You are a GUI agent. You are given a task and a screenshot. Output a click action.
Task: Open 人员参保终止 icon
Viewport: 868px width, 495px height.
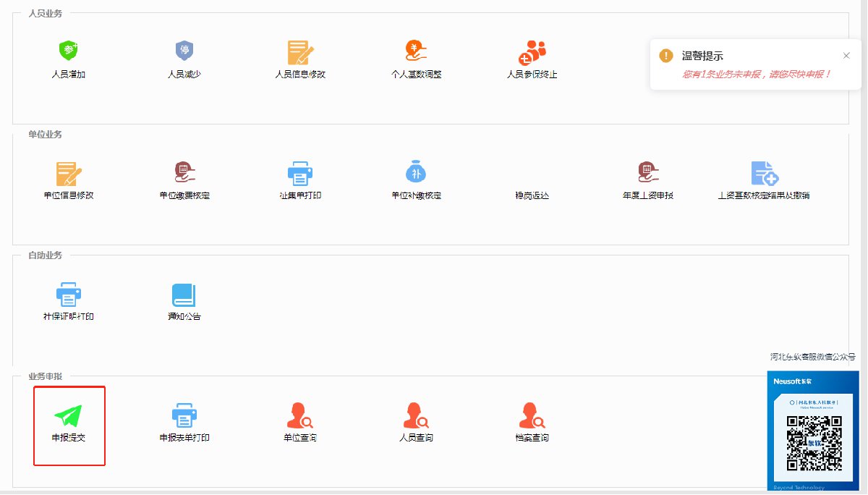532,52
